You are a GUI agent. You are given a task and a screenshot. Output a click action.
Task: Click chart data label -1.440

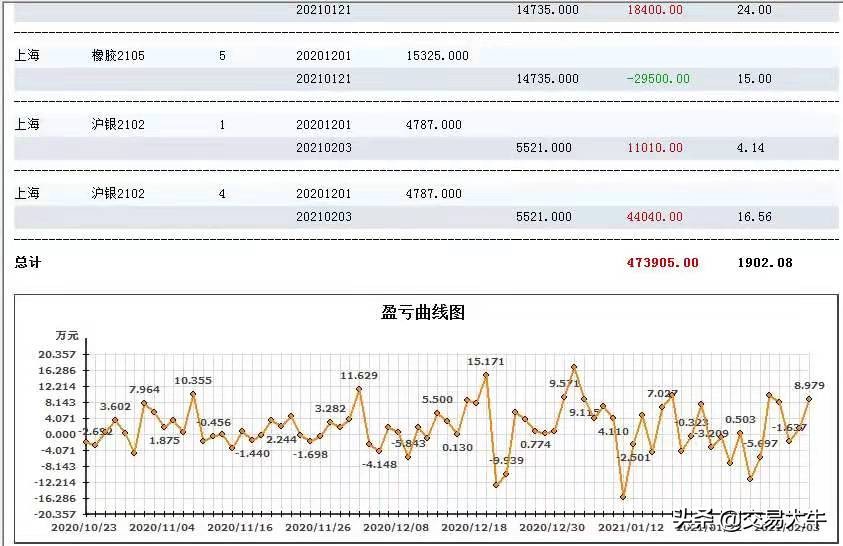pos(252,454)
